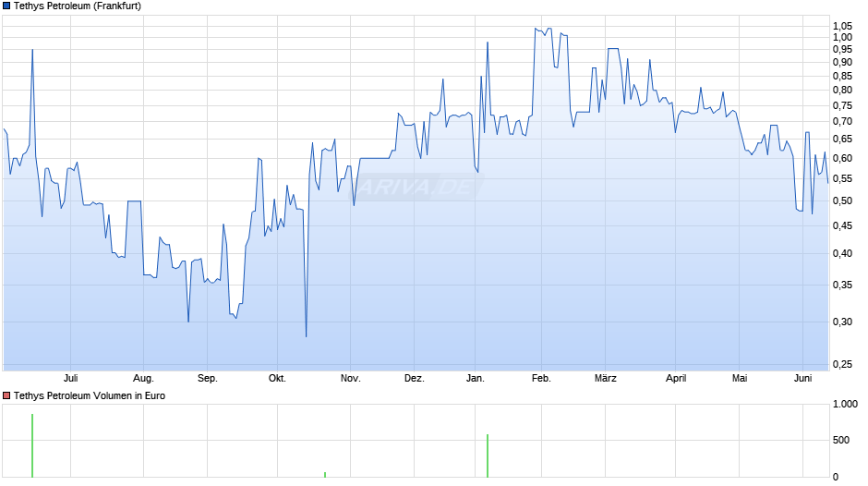This screenshot has width=868, height=486.
Task: Click the 'Mai' month label
Action: pos(740,378)
